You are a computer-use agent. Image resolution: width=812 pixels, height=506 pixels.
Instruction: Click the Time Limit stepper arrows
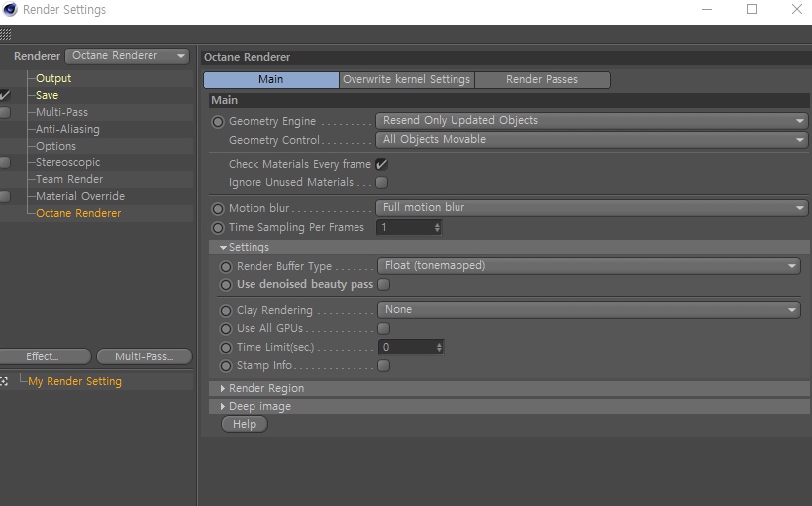(439, 347)
